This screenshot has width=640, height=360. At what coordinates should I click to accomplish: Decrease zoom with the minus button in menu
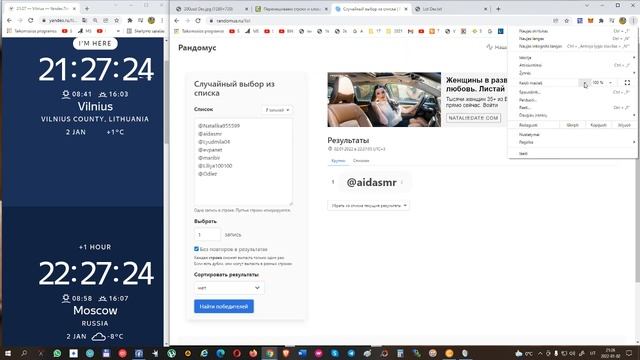(584, 83)
